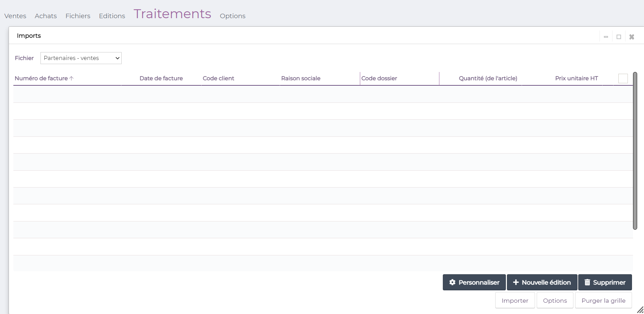This screenshot has height=314, width=644.
Task: Sort by the Code client column header
Action: [218, 78]
